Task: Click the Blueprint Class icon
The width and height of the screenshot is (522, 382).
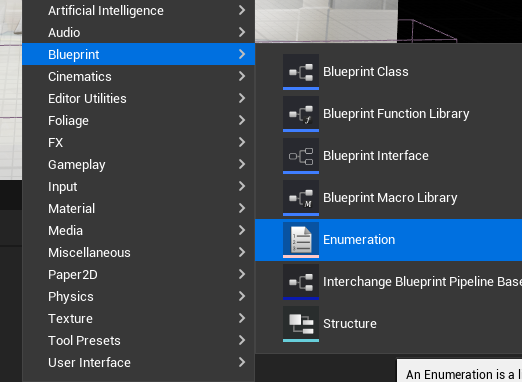Action: [301, 72]
